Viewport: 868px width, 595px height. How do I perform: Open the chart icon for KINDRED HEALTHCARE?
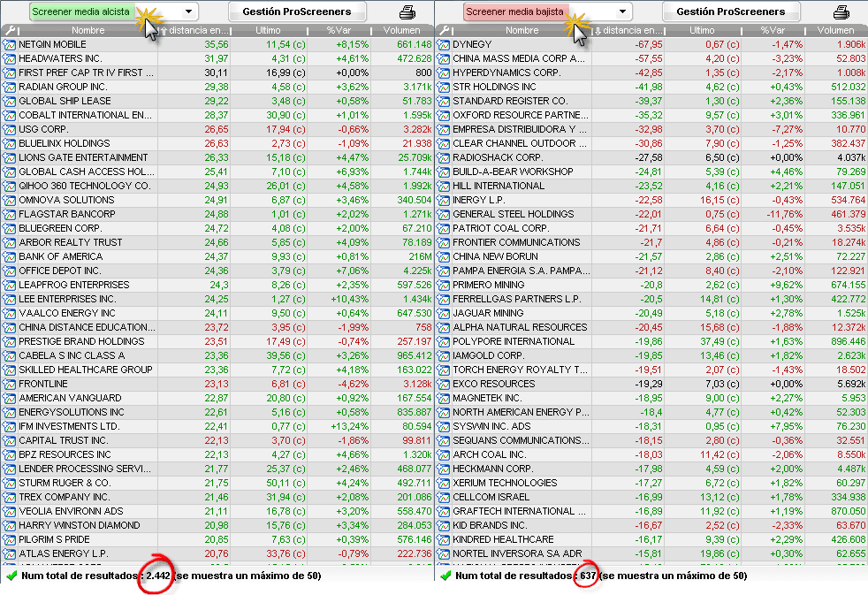[444, 539]
